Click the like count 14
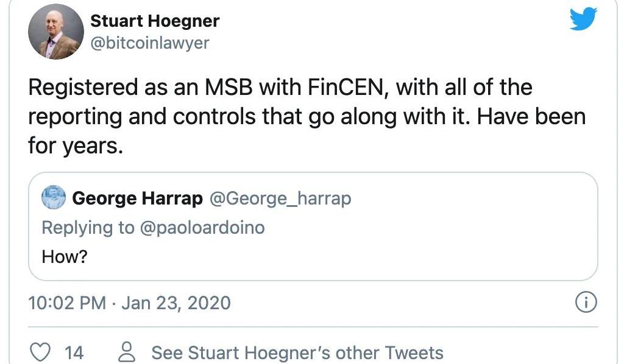 point(74,352)
